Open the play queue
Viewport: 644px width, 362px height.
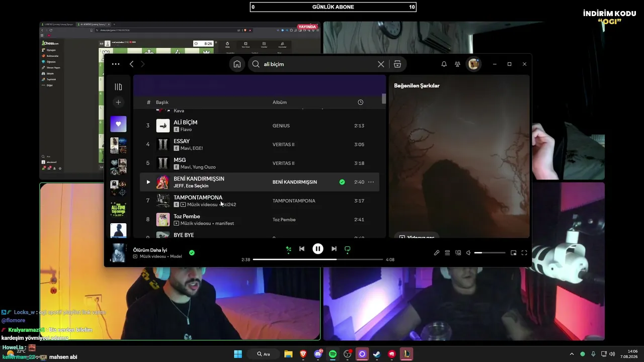tap(447, 253)
